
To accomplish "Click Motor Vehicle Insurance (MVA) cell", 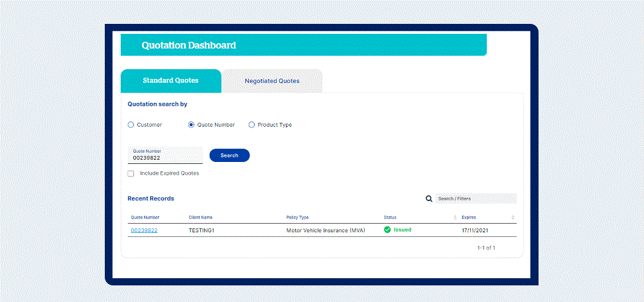I will [x=326, y=230].
